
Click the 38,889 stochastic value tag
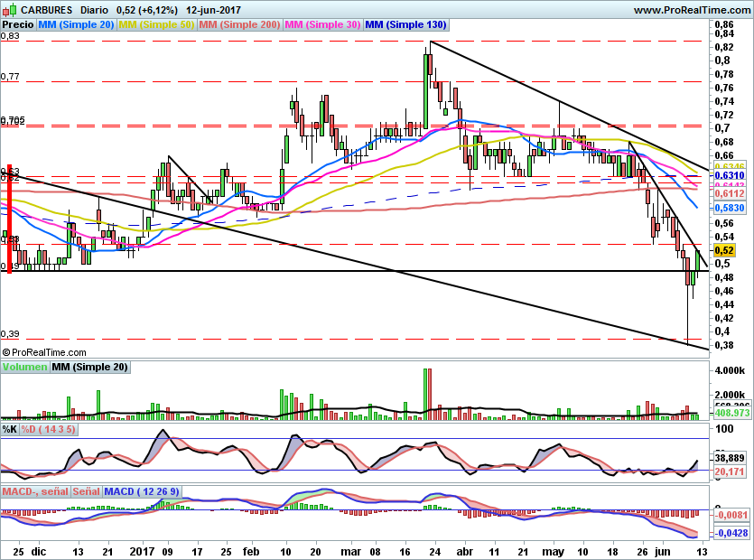[x=730, y=458]
